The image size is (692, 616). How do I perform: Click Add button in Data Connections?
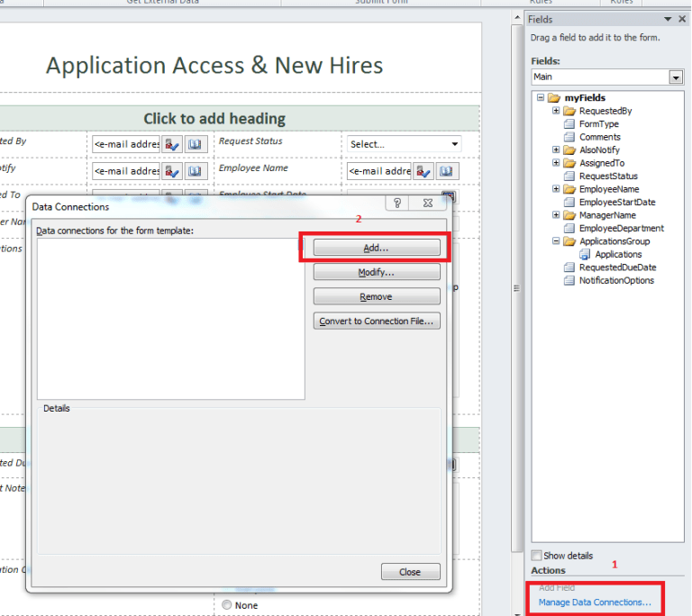pyautogui.click(x=377, y=247)
